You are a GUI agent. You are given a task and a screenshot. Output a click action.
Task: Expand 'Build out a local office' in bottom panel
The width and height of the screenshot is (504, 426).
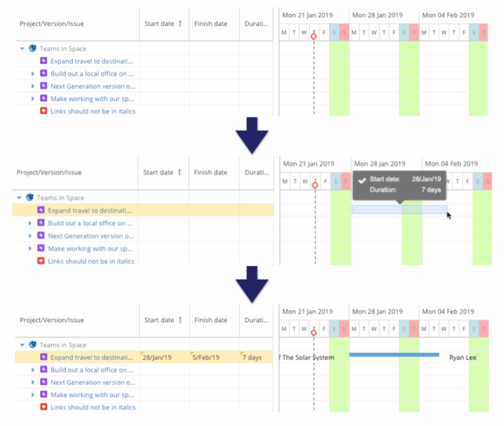click(x=33, y=370)
